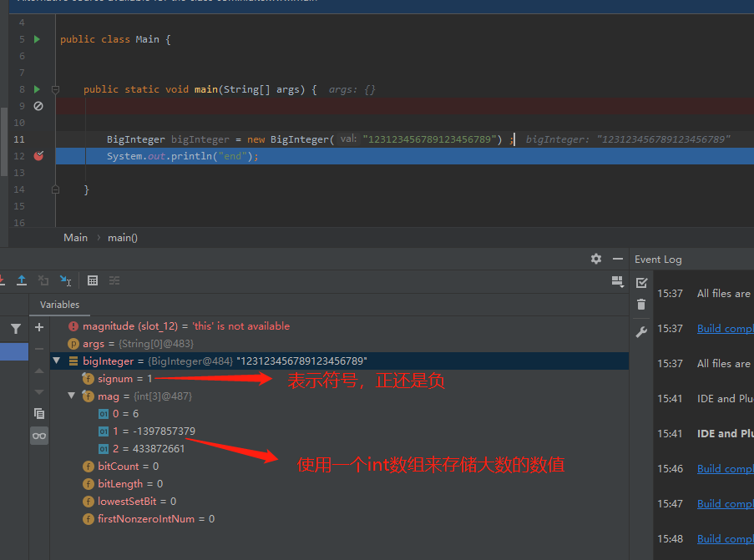The image size is (754, 560).
Task: Click the Main breadcrumb
Action: click(x=75, y=238)
